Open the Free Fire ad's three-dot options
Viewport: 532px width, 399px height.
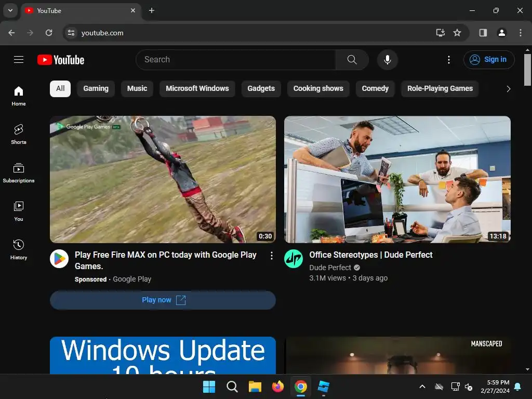pos(271,256)
